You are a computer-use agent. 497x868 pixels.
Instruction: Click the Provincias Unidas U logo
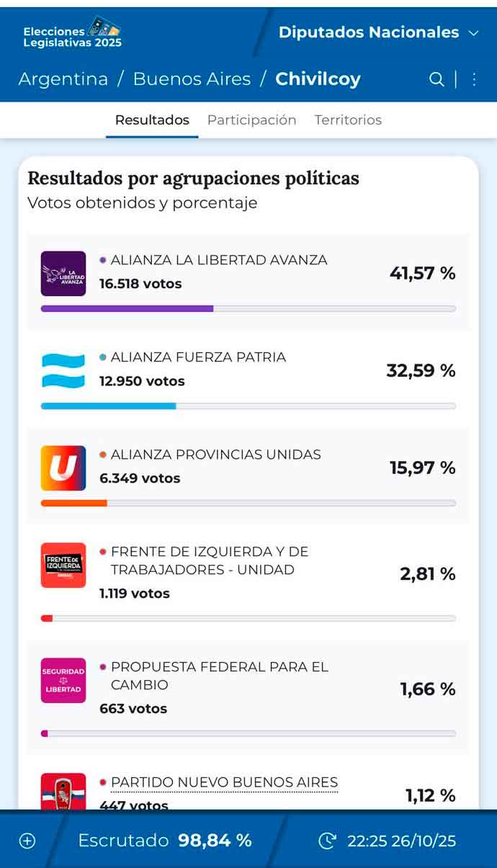[x=63, y=468]
